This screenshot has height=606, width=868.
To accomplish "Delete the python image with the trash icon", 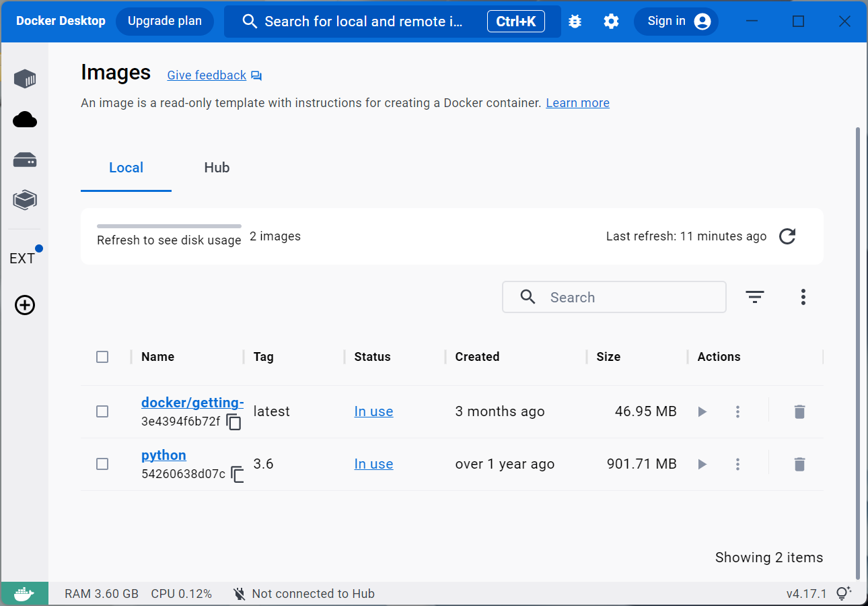I will point(799,464).
